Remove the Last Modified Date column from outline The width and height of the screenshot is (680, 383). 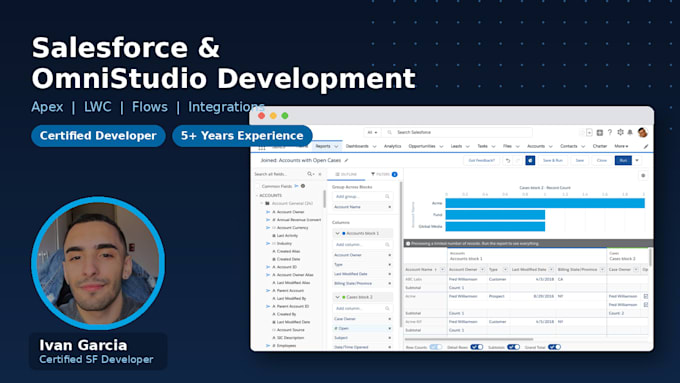389,274
